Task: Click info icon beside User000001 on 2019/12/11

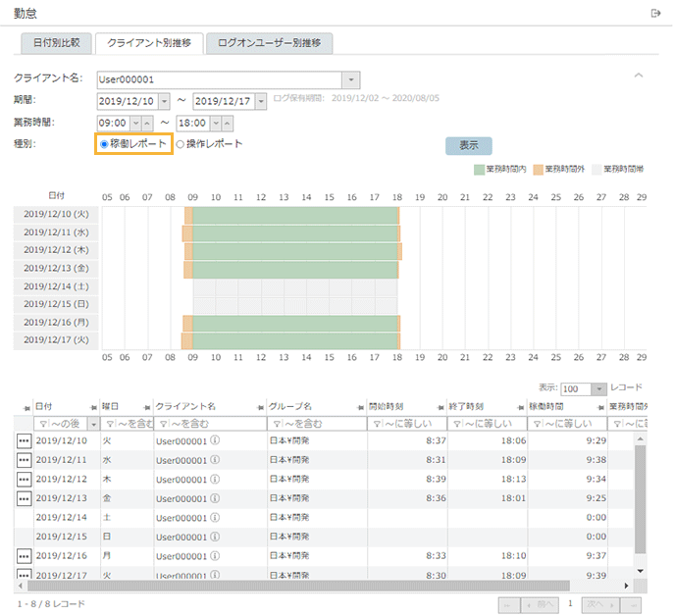Action: click(x=215, y=461)
